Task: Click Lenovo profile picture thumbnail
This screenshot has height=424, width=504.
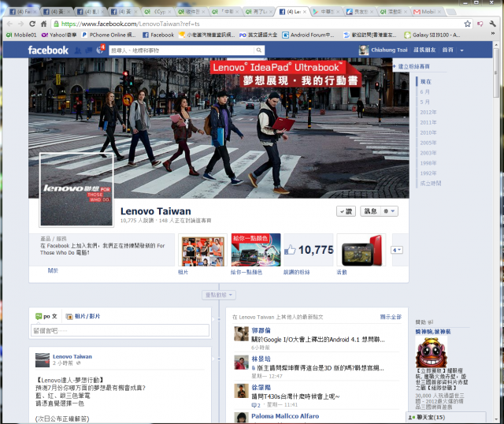Action: click(x=76, y=190)
